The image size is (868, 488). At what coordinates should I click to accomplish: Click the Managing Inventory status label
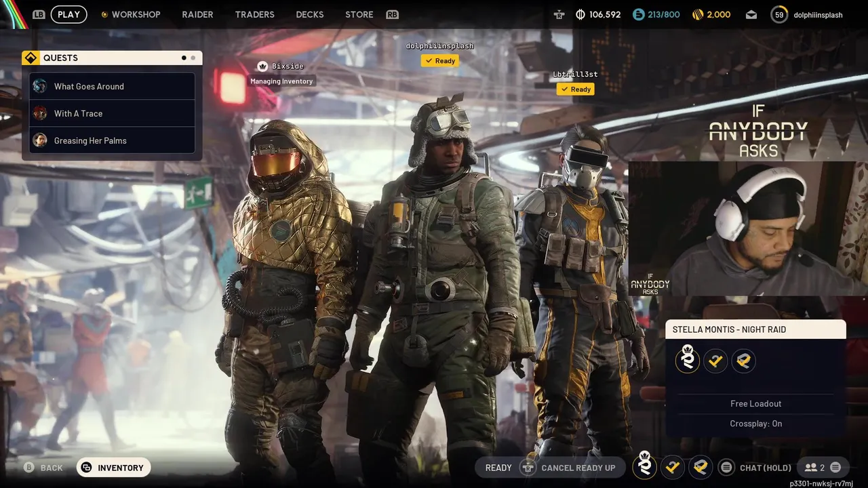[281, 81]
